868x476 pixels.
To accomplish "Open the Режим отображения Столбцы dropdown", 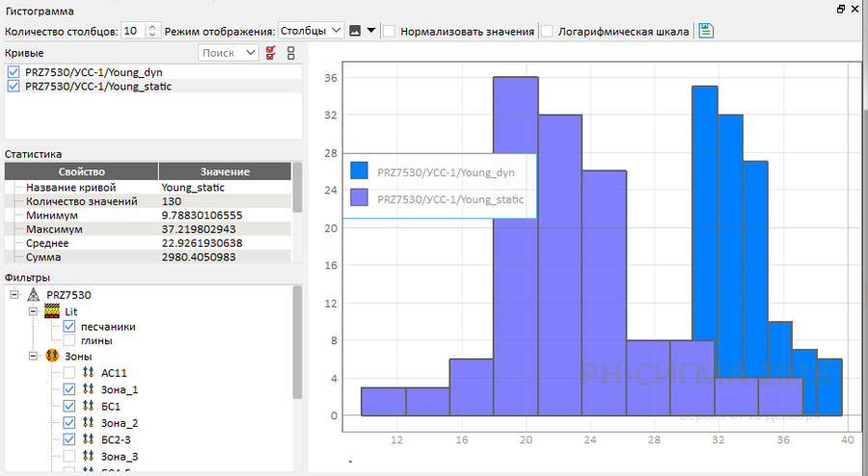I will (x=311, y=31).
